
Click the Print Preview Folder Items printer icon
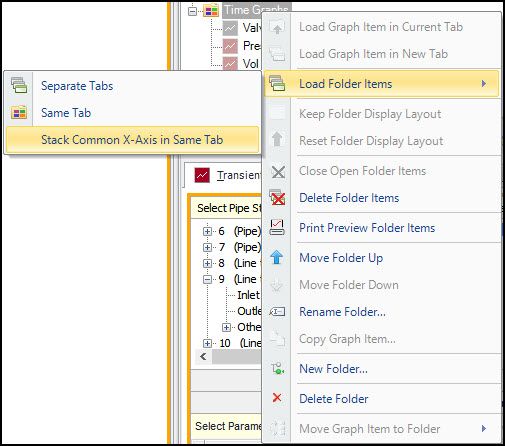pyautogui.click(x=277, y=227)
